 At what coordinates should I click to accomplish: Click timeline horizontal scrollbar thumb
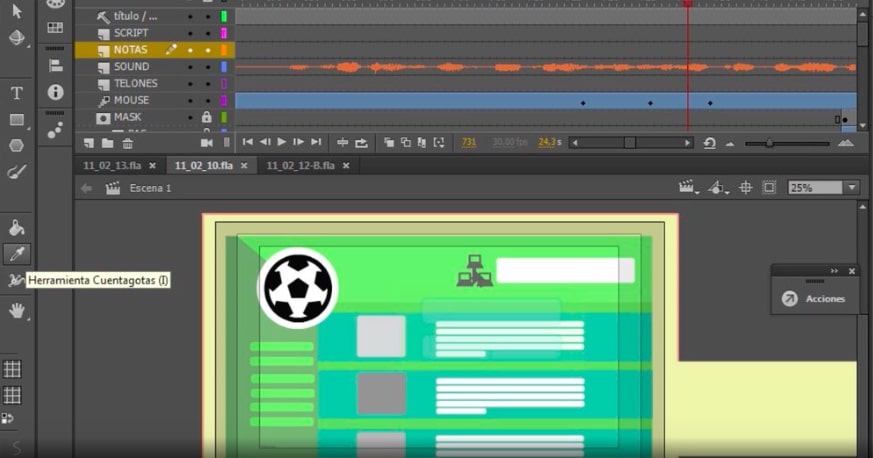click(x=630, y=143)
